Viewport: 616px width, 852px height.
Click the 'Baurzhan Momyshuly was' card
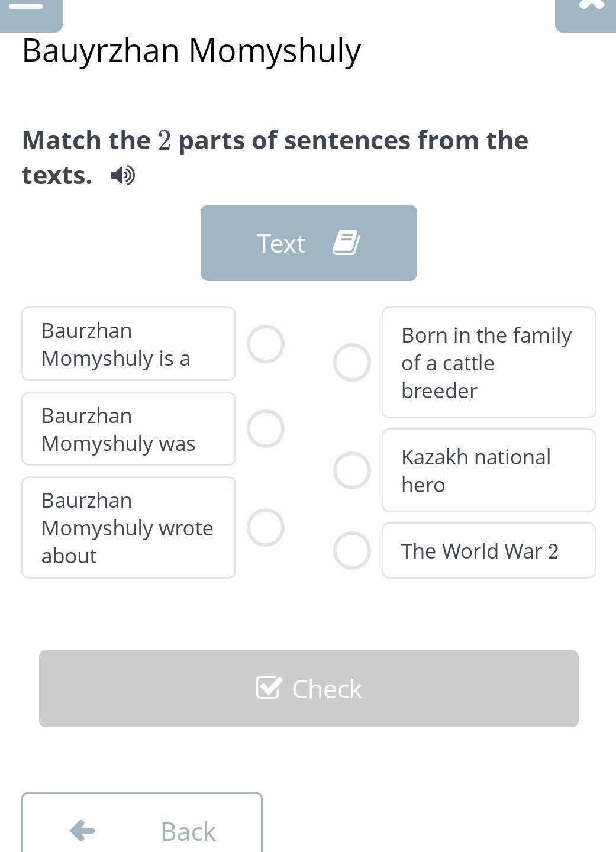click(128, 428)
